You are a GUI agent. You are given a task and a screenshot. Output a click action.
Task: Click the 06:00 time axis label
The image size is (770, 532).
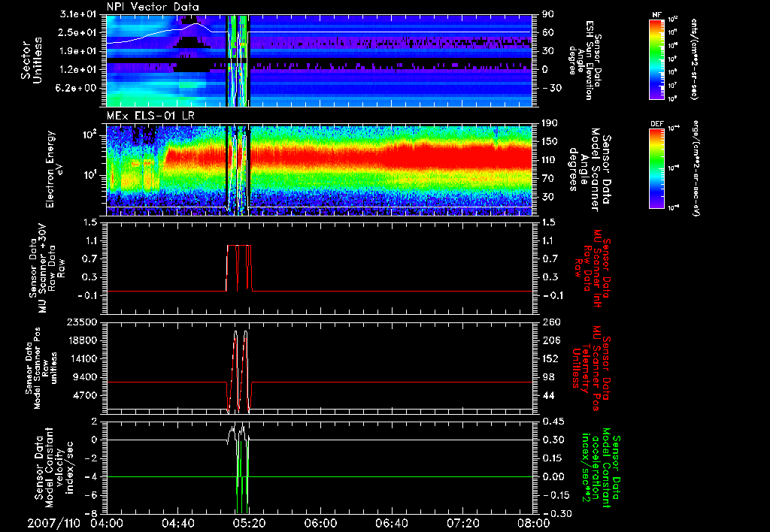(320, 523)
